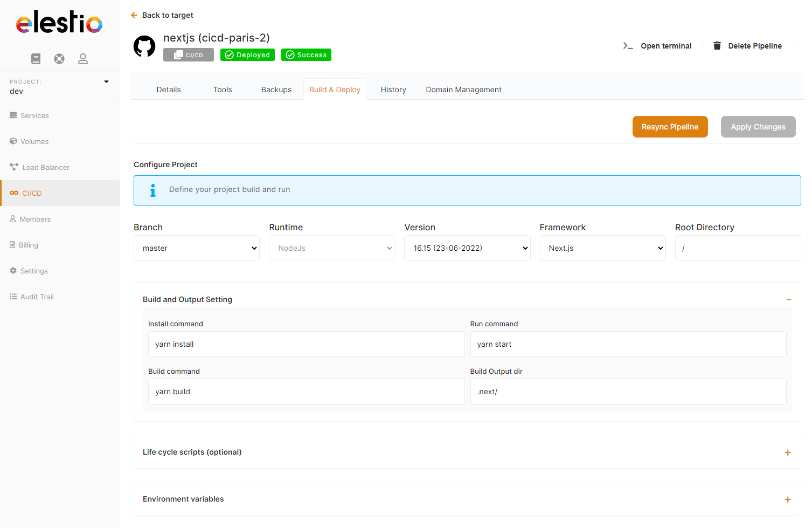Open the Framework dropdown showing Next.js

point(602,248)
